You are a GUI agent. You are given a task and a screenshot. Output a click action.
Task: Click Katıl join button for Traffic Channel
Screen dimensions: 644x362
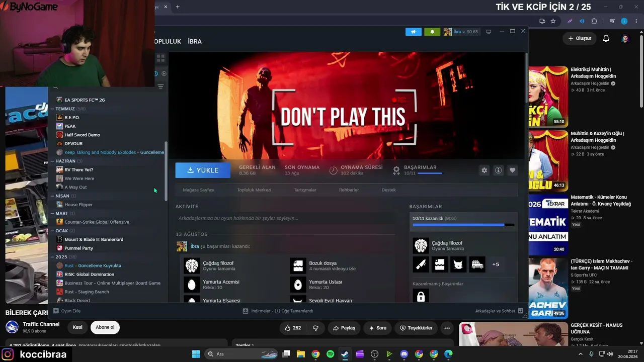77,327
